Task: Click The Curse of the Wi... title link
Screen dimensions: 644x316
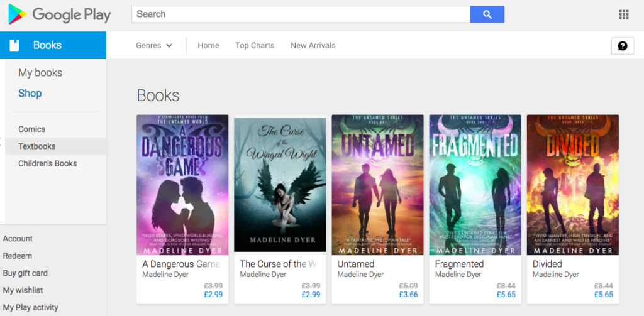Action: [x=279, y=264]
